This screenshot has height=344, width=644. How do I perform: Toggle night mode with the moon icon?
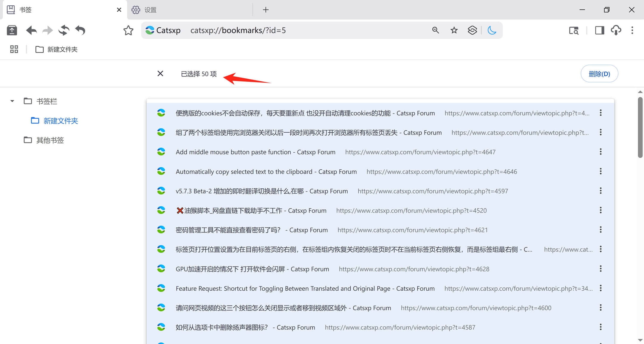pyautogui.click(x=492, y=30)
